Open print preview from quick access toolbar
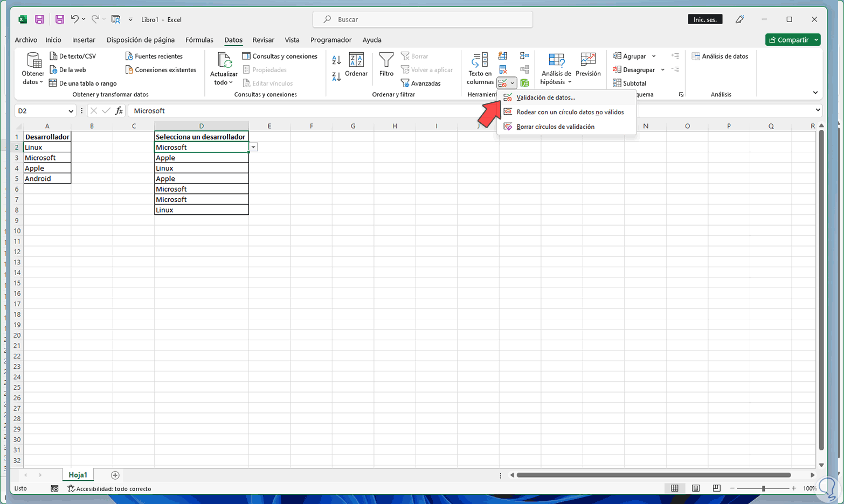Screen dimensions: 844x504 [x=116, y=19]
